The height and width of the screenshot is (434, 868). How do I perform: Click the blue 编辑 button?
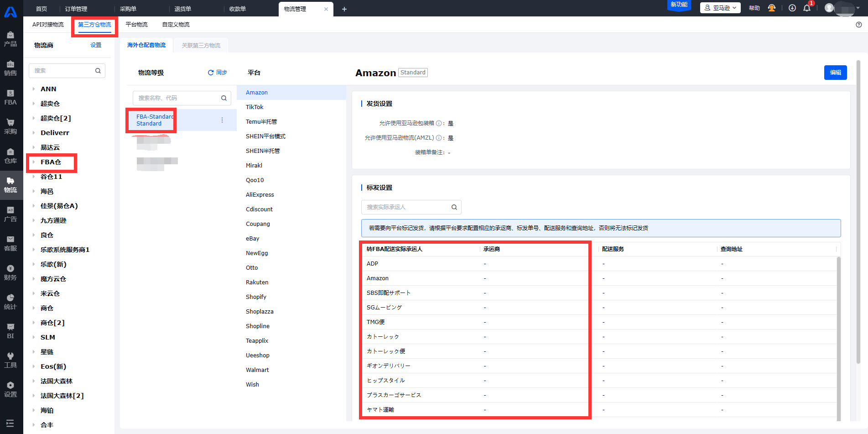(835, 73)
